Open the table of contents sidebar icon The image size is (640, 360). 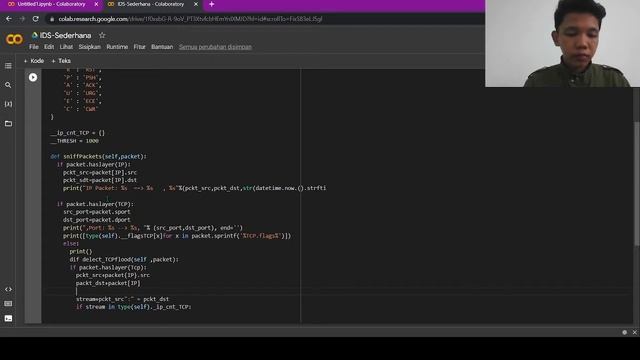pos(8,66)
